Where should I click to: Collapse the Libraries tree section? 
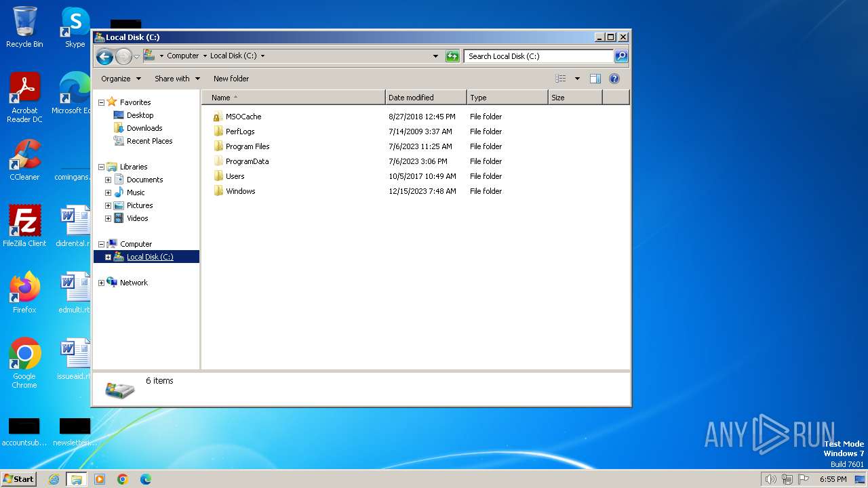click(101, 167)
